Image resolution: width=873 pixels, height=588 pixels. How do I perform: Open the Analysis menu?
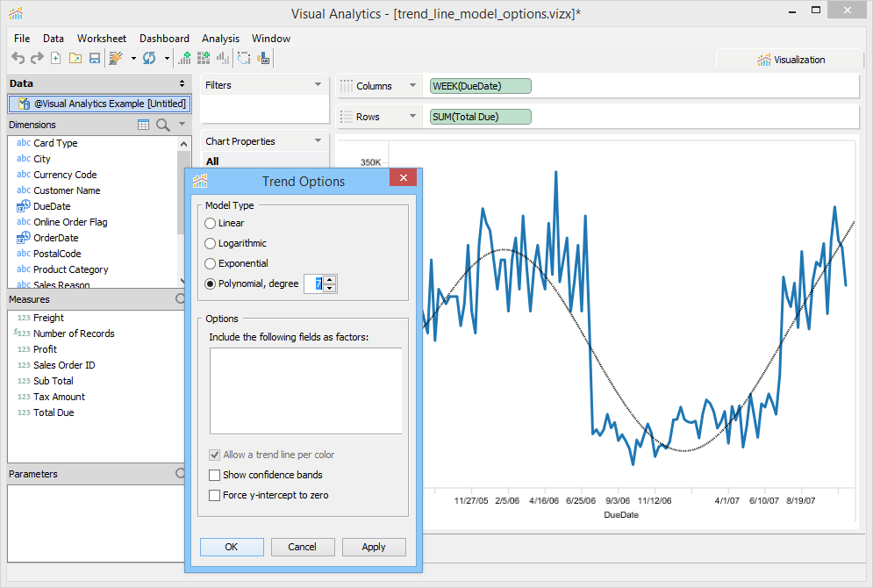220,39
